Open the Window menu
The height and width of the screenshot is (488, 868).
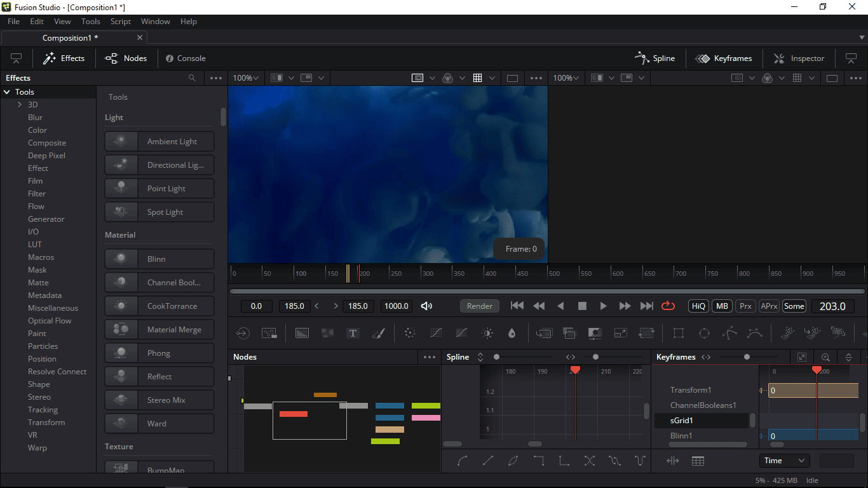tap(156, 21)
